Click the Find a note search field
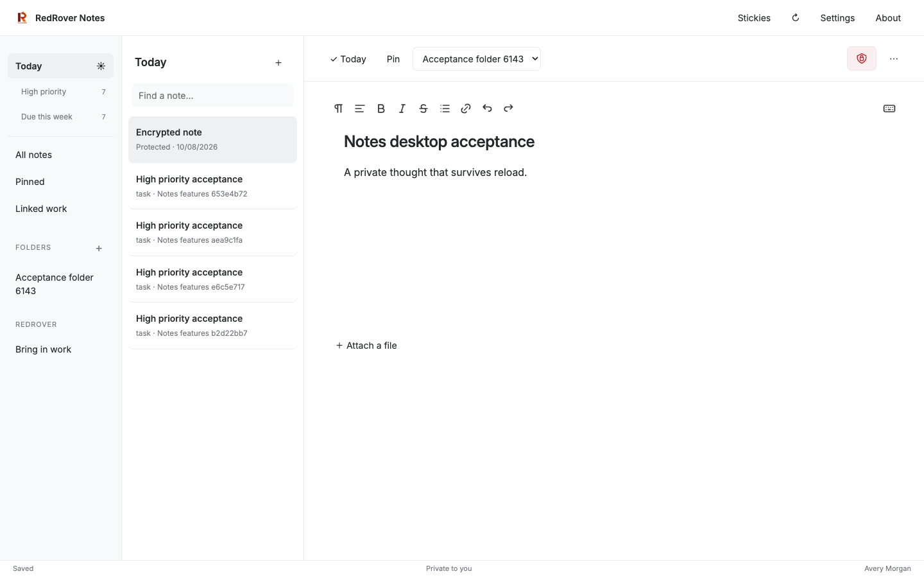924x578 pixels. coord(212,96)
